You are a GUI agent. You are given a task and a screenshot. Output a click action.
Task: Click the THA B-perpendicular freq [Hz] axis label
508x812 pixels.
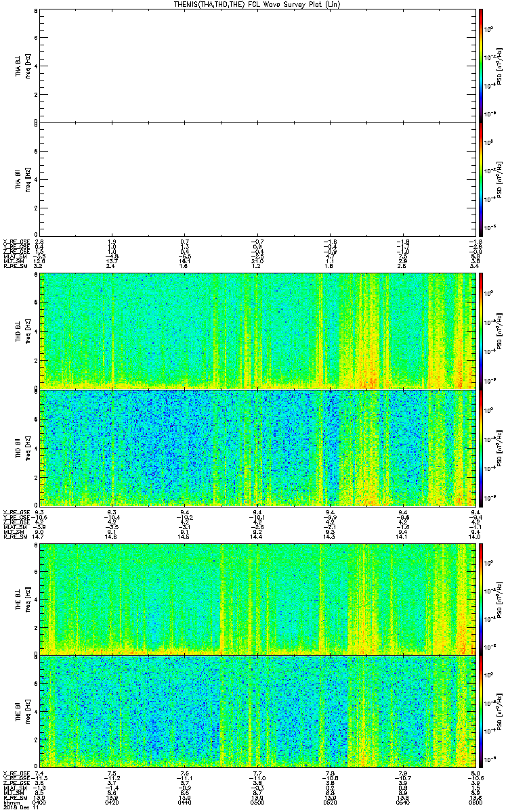tap(28, 66)
